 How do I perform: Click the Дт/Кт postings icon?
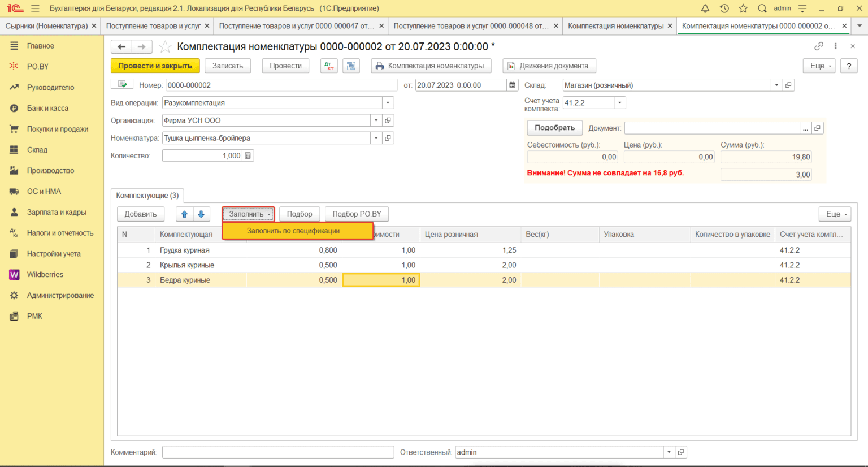pyautogui.click(x=329, y=66)
